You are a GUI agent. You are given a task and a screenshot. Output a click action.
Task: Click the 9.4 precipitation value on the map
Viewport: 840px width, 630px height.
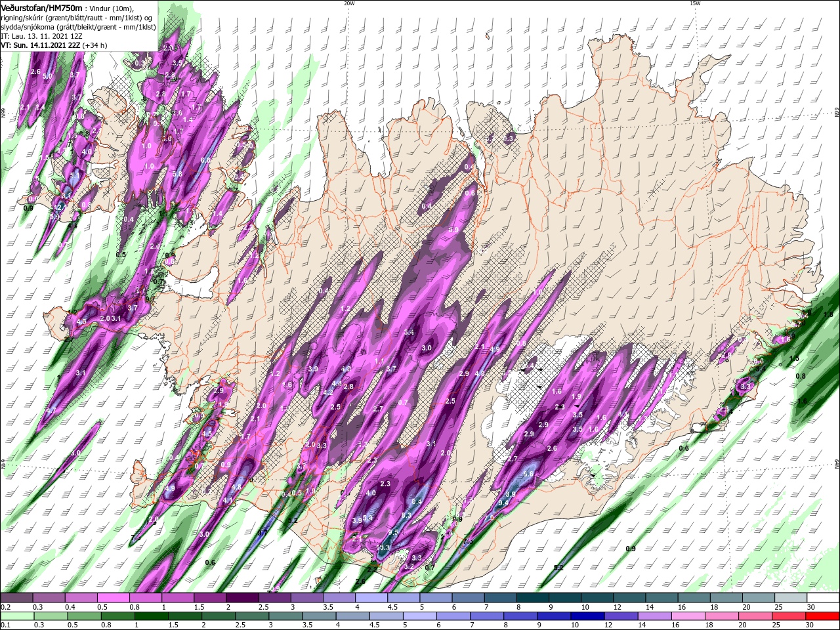(504, 503)
